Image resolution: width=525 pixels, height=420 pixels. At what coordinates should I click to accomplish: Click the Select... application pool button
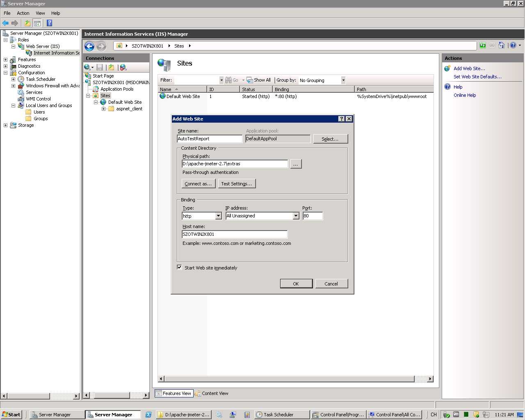[330, 139]
